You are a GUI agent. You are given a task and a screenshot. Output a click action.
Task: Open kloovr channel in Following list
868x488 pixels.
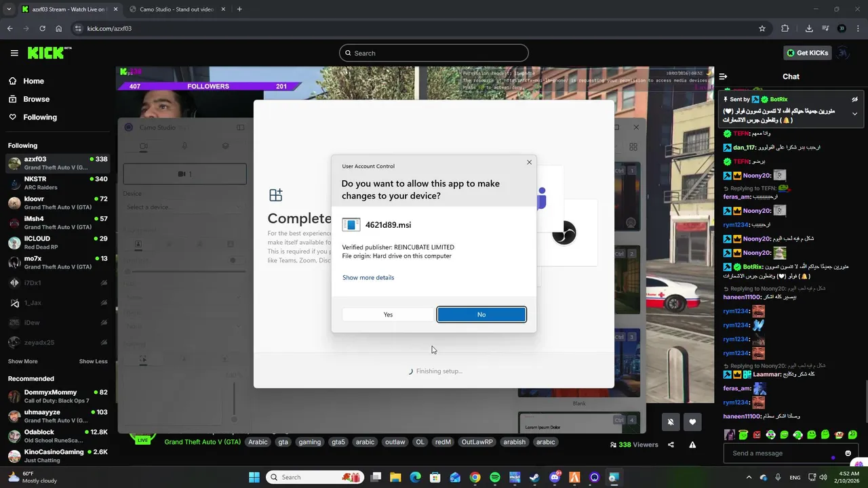(58, 203)
